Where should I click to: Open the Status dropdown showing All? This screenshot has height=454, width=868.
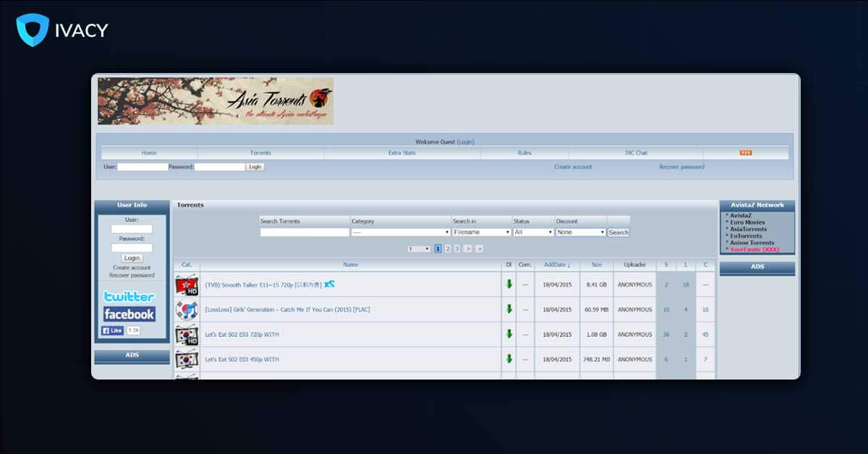(534, 232)
